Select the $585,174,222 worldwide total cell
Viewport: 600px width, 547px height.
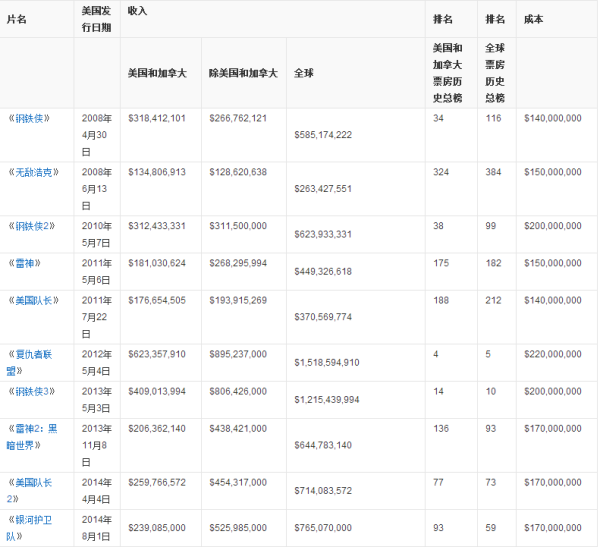coord(323,134)
